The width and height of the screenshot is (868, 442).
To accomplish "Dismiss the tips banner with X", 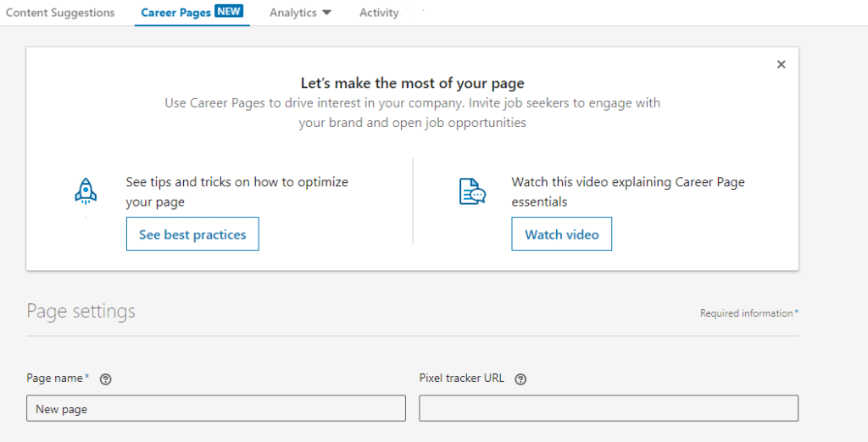I will click(x=781, y=64).
